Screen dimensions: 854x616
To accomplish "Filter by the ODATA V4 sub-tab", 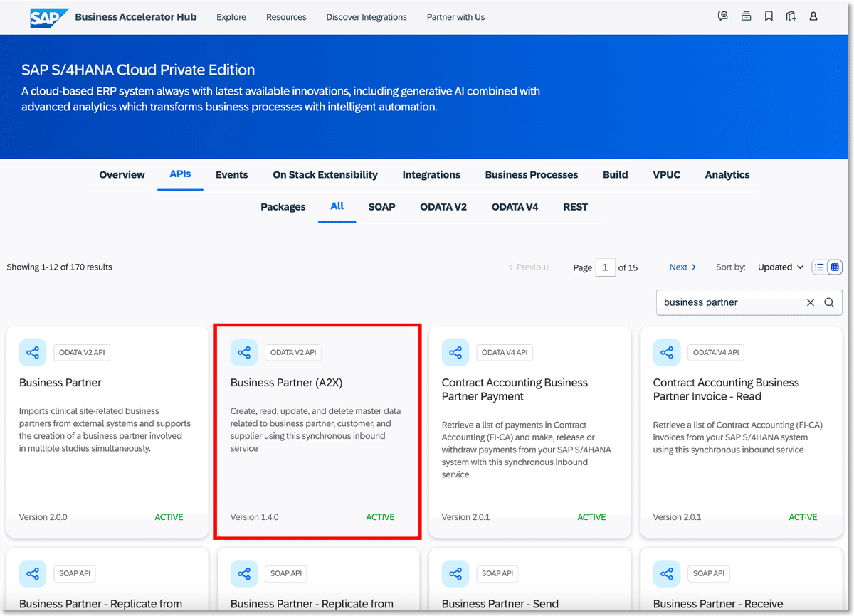I will [515, 207].
